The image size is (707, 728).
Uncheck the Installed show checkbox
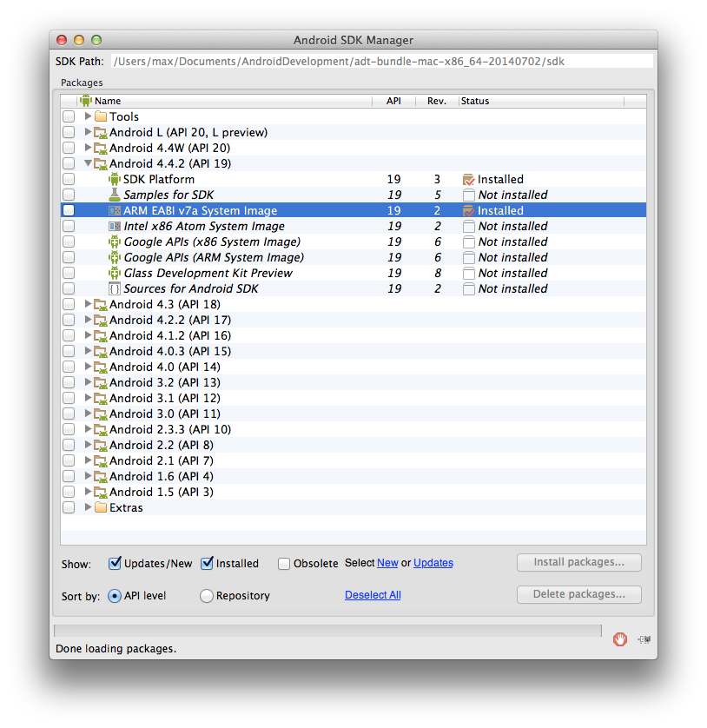(207, 563)
